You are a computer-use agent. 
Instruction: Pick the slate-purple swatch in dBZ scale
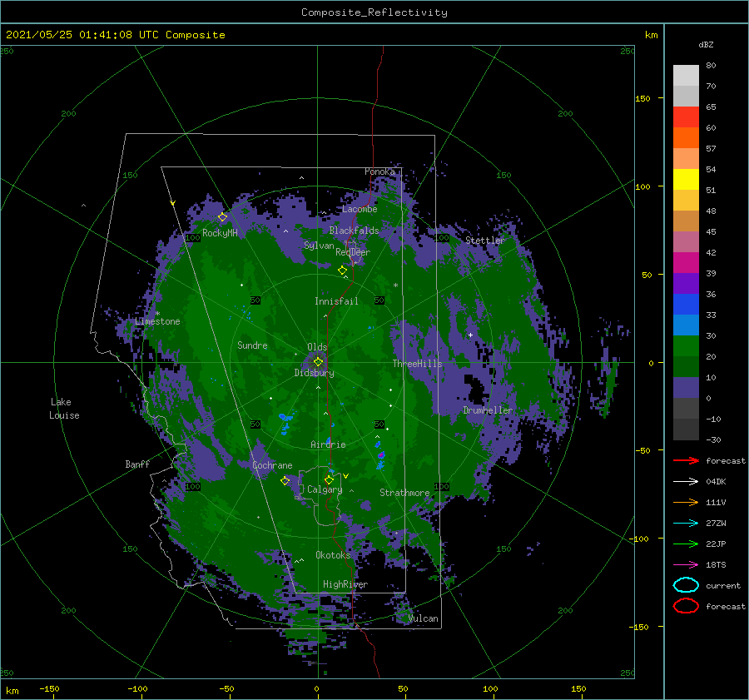point(686,388)
